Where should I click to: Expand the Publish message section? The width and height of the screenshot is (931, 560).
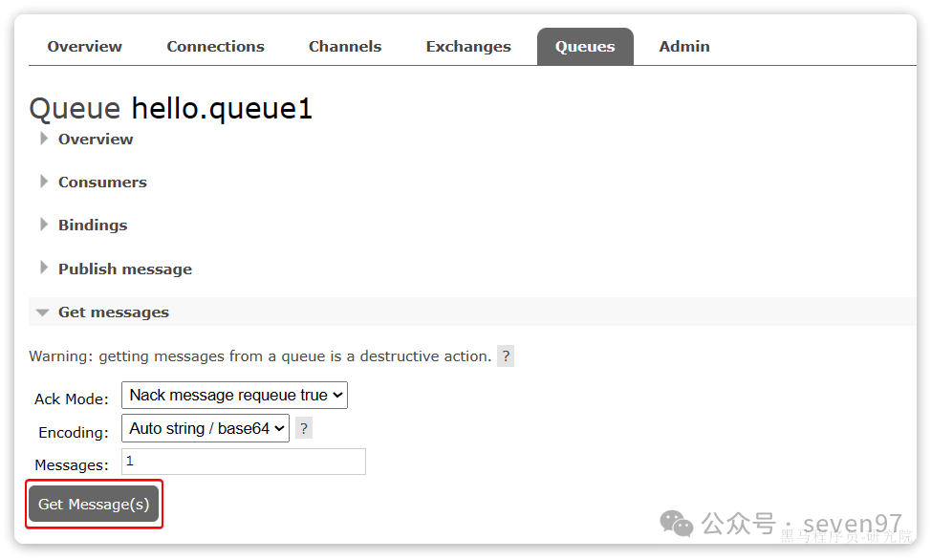point(124,269)
